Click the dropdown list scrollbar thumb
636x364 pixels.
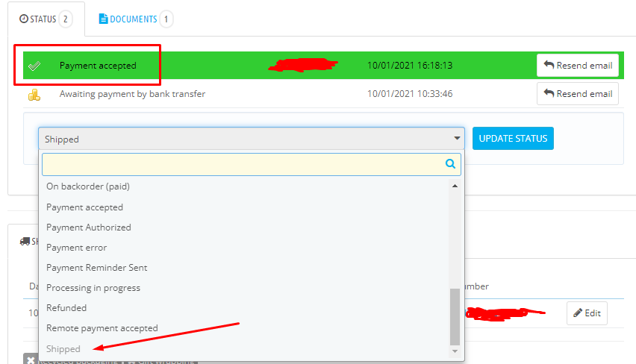(x=455, y=316)
